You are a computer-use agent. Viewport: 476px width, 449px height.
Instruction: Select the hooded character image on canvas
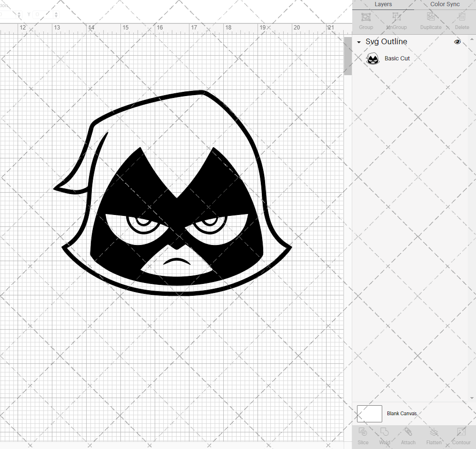(172, 193)
